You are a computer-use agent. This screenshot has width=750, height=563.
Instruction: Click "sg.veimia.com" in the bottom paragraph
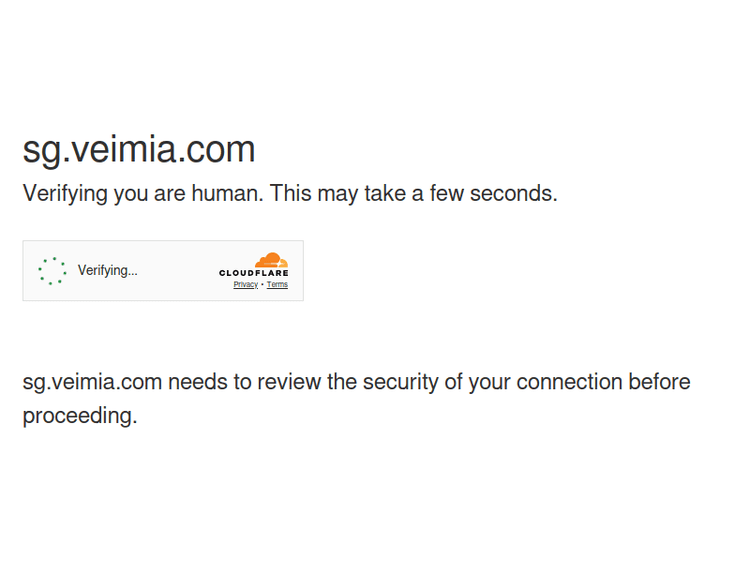[x=92, y=382]
